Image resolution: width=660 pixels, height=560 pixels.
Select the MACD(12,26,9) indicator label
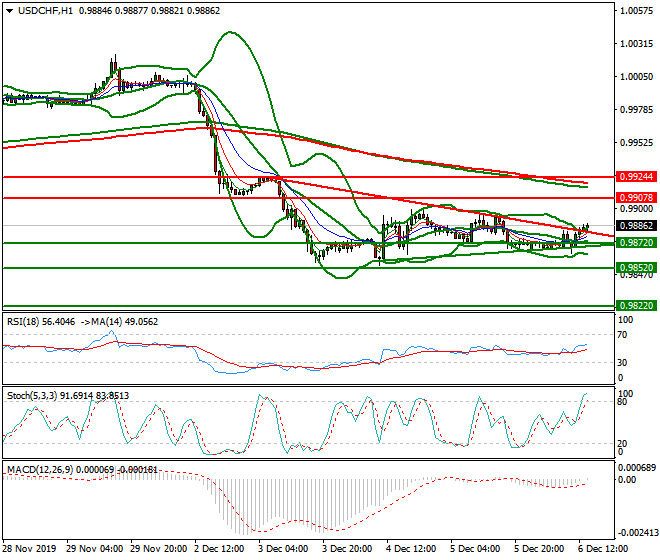click(82, 469)
